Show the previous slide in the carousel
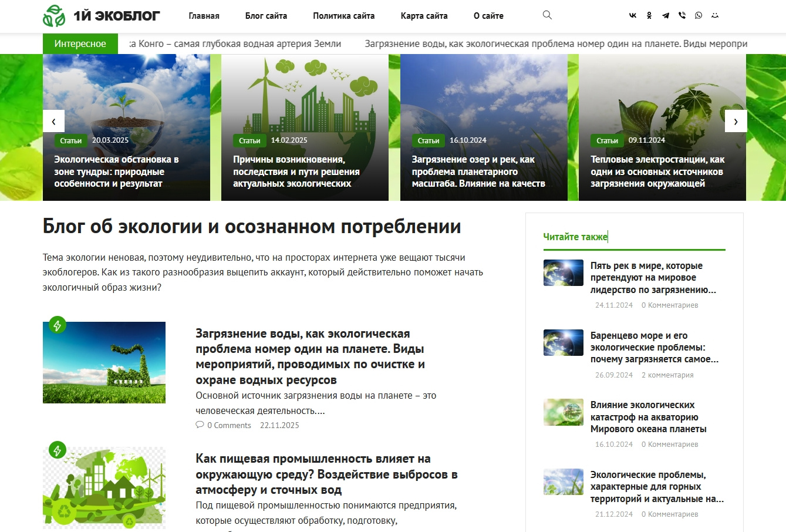Image resolution: width=786 pixels, height=532 pixels. coord(53,121)
